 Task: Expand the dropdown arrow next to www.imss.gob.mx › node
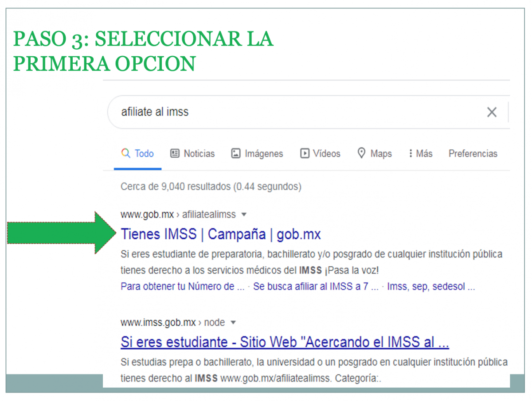(x=233, y=323)
